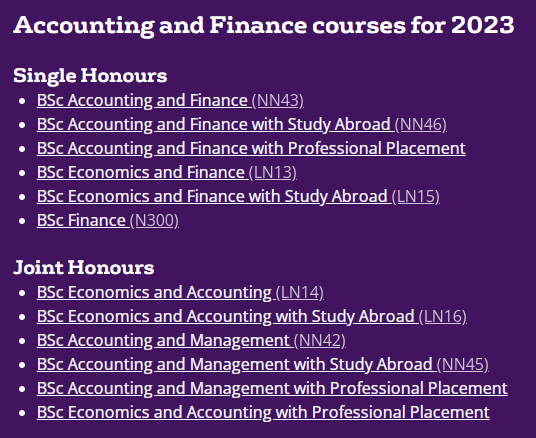Image resolution: width=536 pixels, height=438 pixels.
Task: Open BSc Economics and Accounting with Study Abroad
Action: (252, 317)
